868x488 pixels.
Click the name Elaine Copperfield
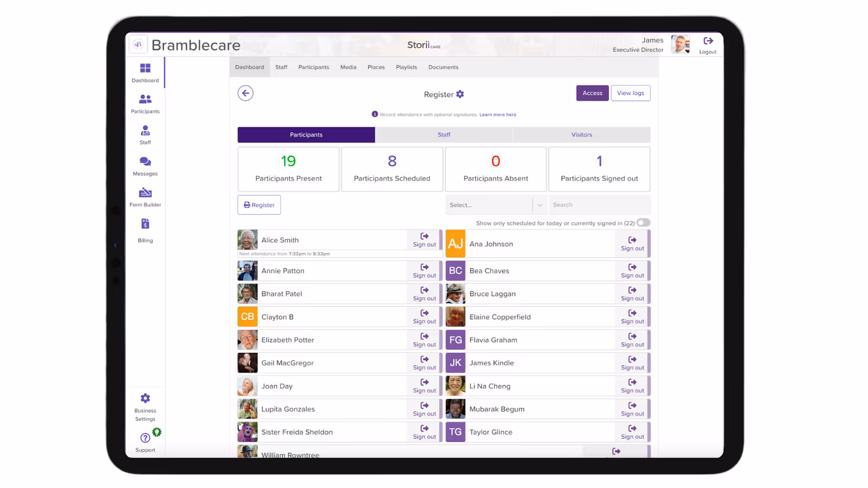500,317
